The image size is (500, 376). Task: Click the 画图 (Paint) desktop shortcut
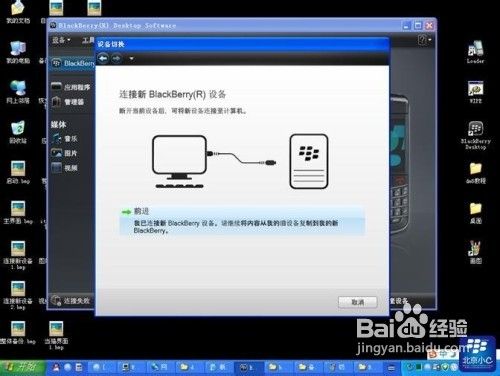click(475, 252)
